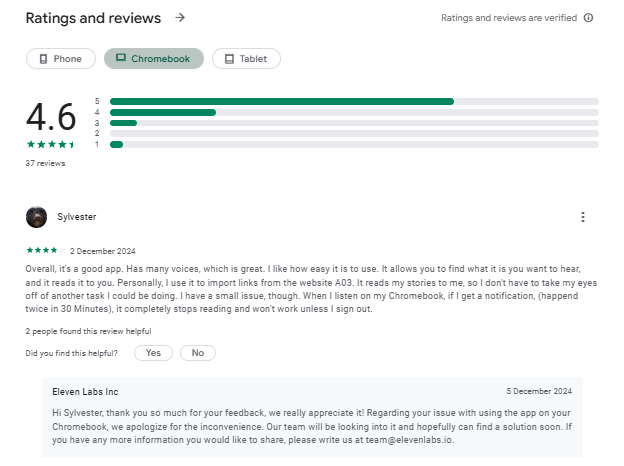This screenshot has width=624, height=466.
Task: Click the laptop icon in Chromebook chip
Action: [121, 58]
